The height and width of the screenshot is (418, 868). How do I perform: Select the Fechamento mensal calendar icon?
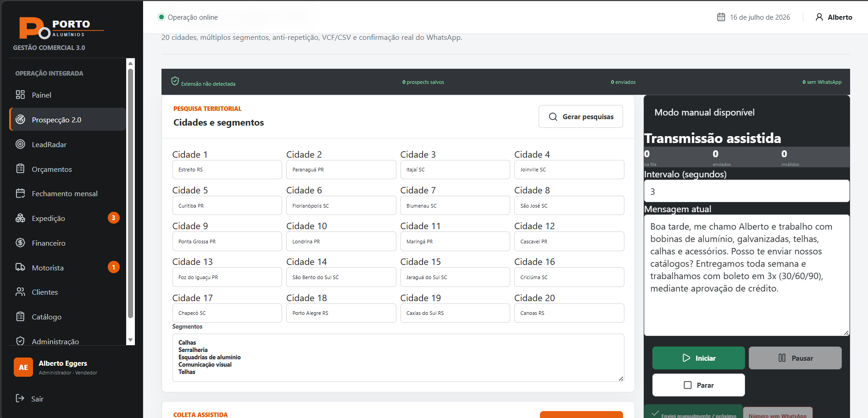tap(20, 193)
